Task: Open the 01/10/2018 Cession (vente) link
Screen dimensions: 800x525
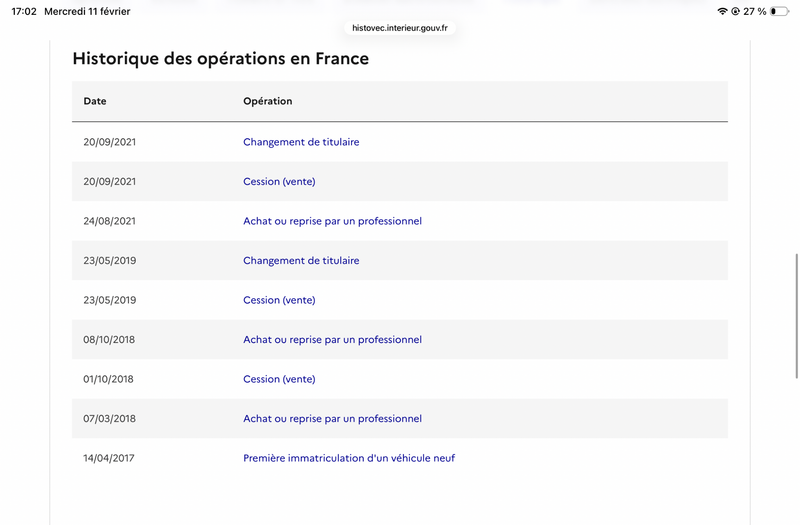Action: [x=279, y=379]
